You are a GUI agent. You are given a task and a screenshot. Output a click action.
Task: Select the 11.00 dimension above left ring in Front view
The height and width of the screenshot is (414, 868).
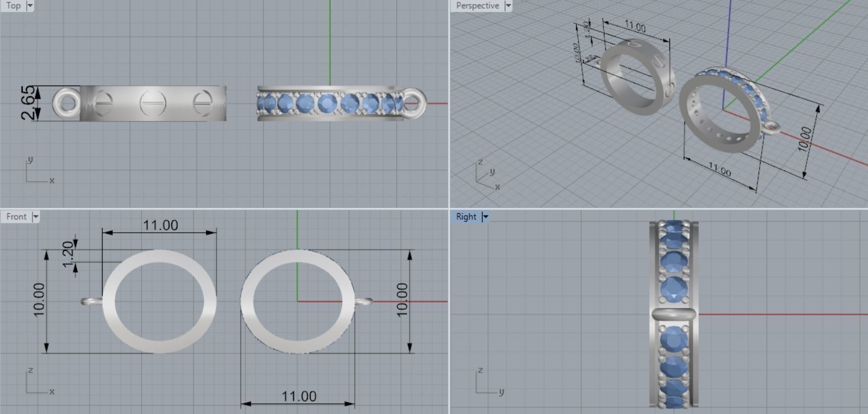click(x=160, y=225)
